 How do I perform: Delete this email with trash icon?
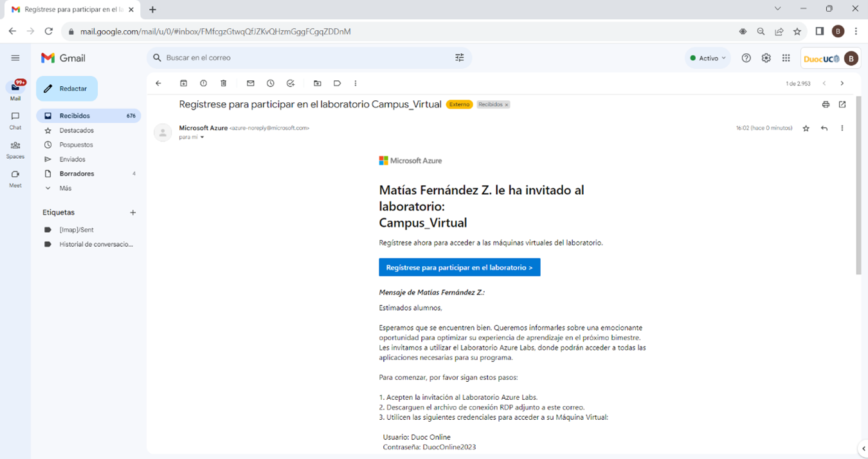point(224,84)
